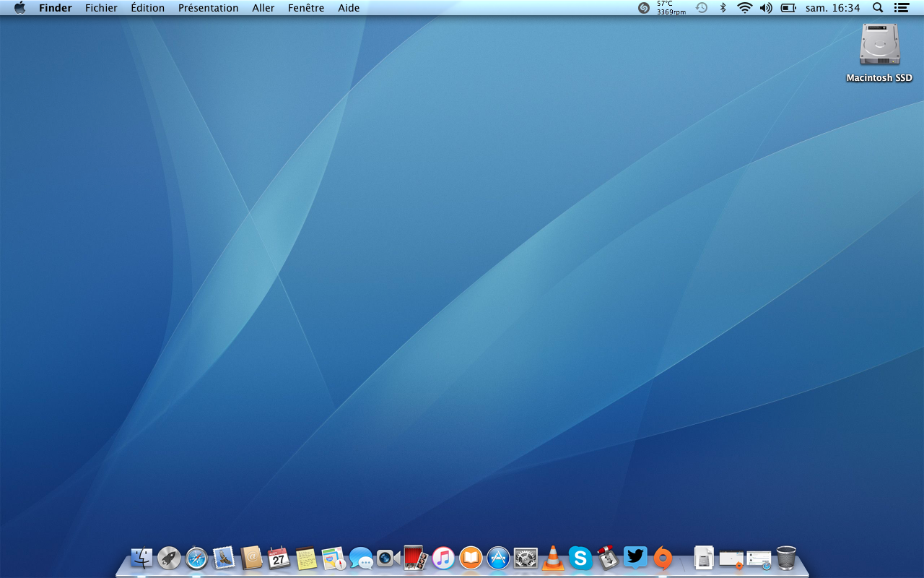Open the Présentation menu

(209, 8)
